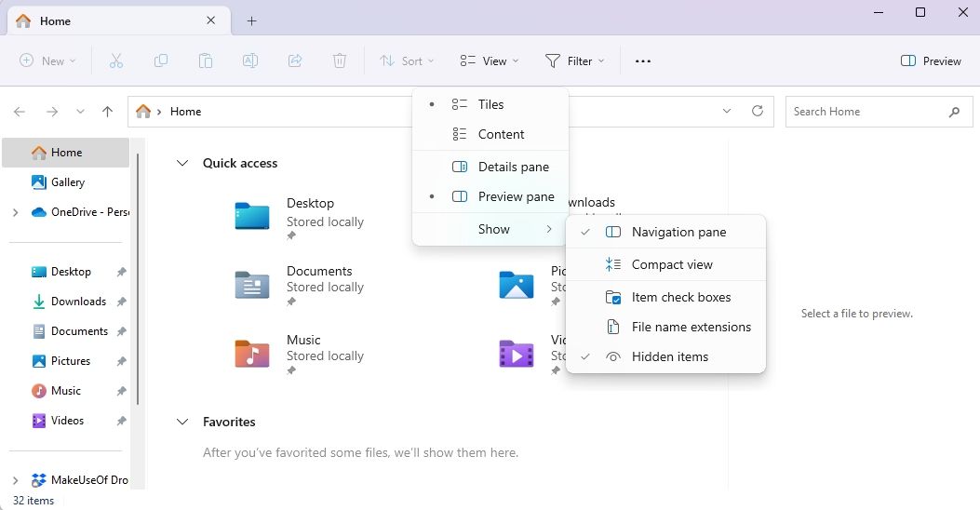
Task: Collapse the Quick access section
Action: [182, 163]
